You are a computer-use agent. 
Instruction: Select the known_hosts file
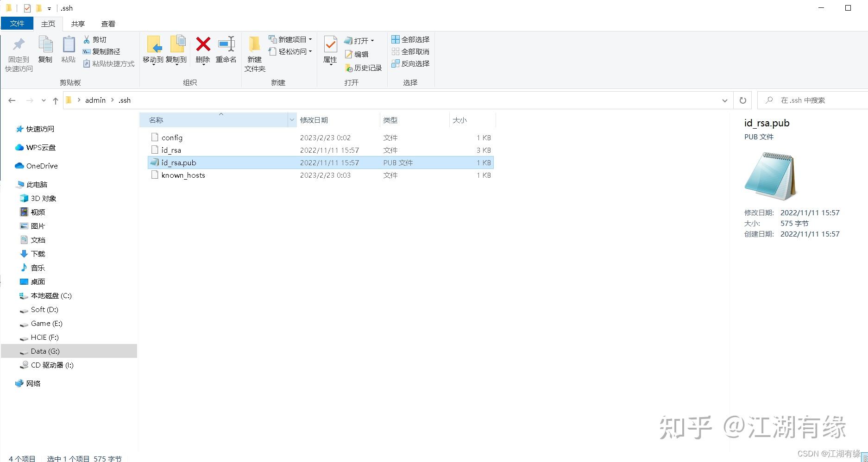[183, 175]
